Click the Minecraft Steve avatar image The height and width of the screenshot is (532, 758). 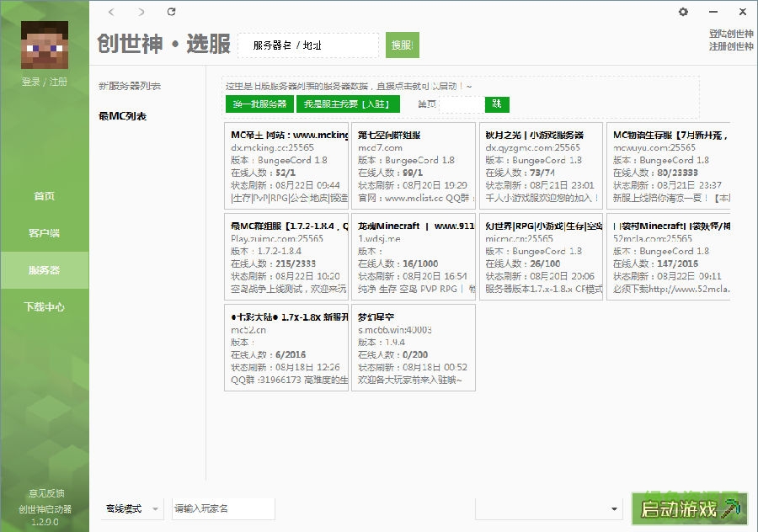click(44, 44)
